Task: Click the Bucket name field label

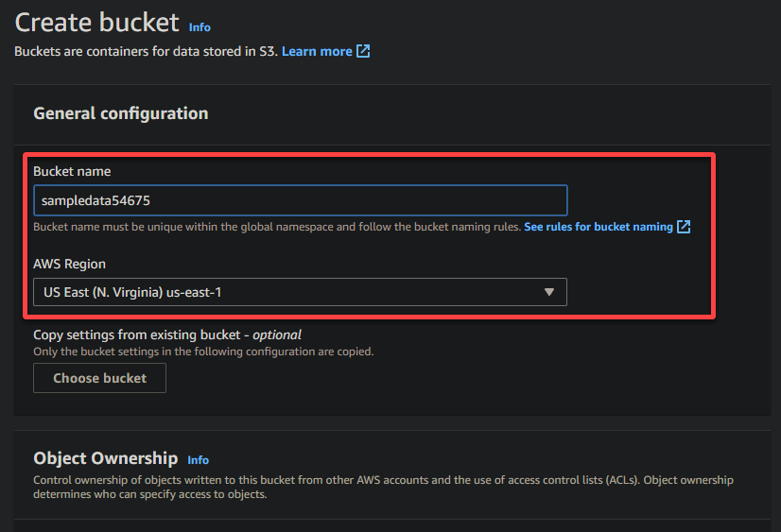Action: 72,172
